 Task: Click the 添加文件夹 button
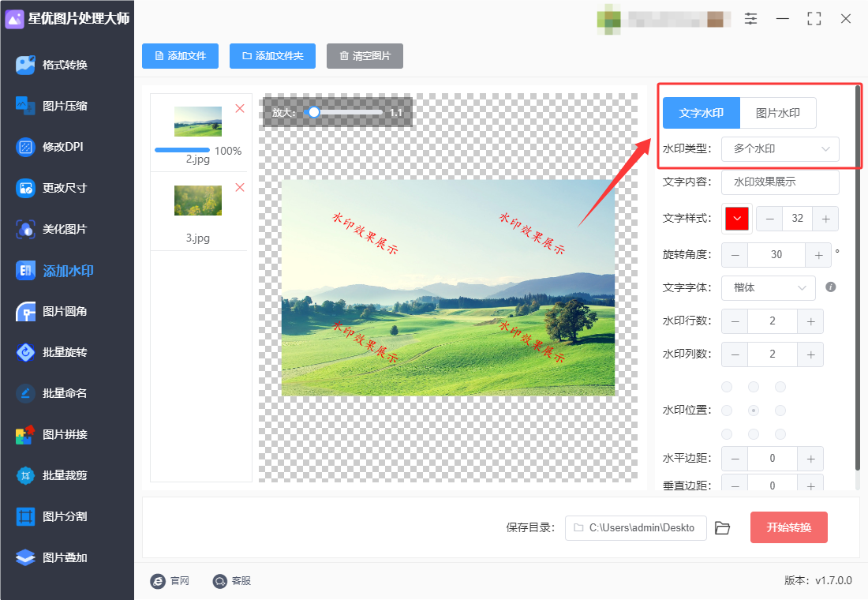(272, 56)
